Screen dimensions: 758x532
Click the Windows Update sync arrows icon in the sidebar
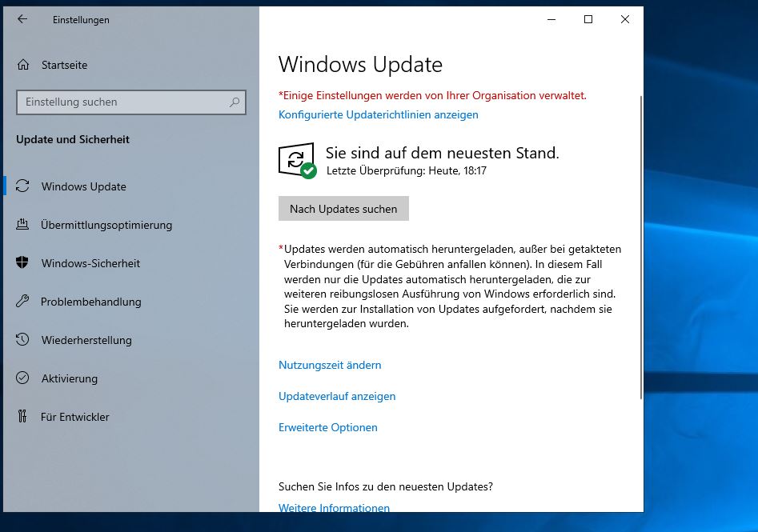pos(22,186)
